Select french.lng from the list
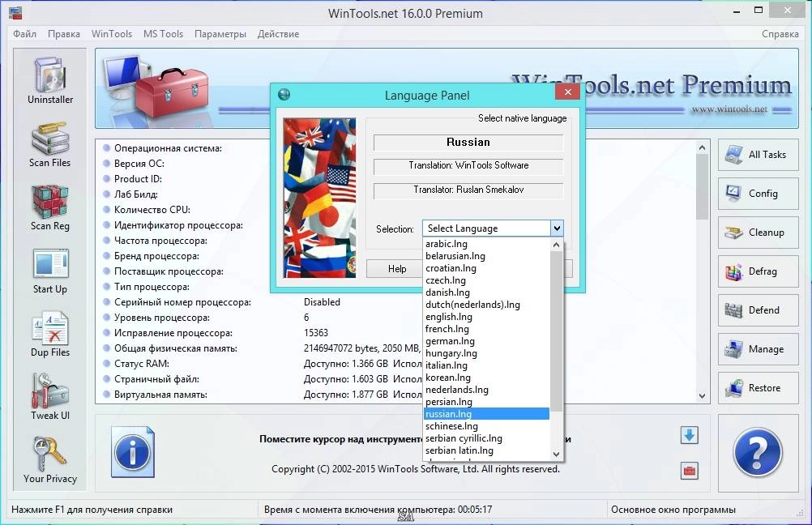Viewport: 812px width, 525px height. 486,329
